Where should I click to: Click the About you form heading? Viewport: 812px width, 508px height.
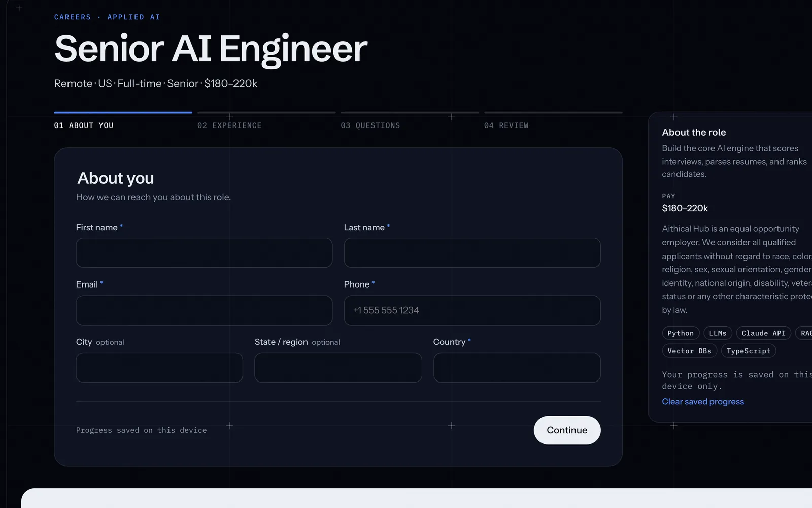116,178
